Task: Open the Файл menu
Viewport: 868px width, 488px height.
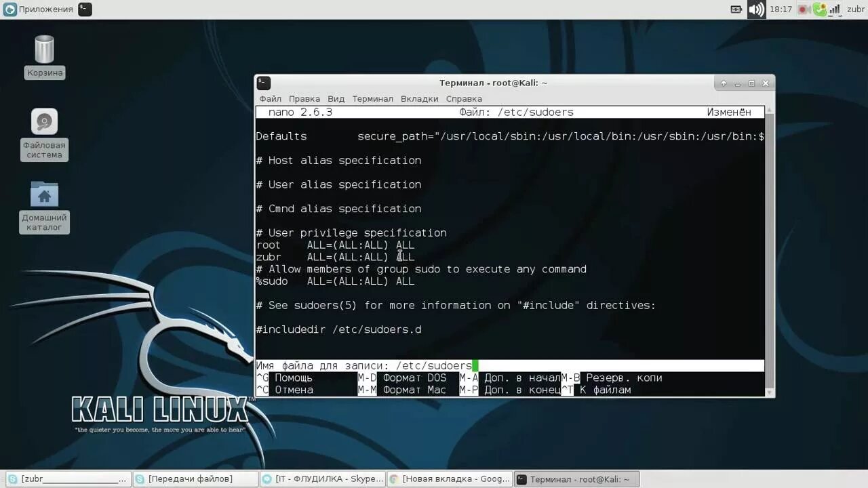Action: 270,99
